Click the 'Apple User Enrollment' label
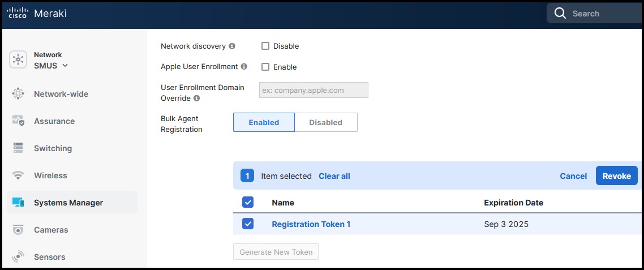This screenshot has height=270, width=644. point(199,66)
